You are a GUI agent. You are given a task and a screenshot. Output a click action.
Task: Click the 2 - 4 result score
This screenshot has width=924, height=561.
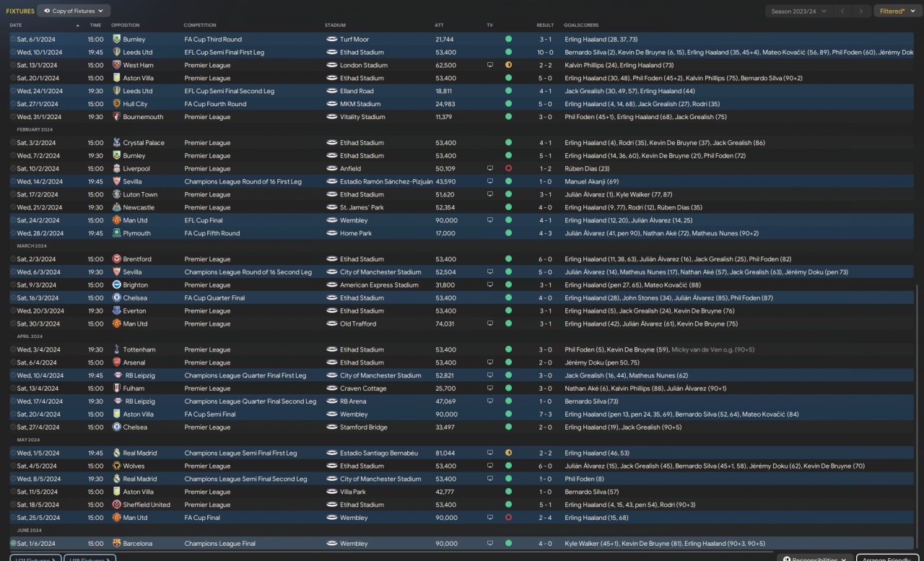(x=545, y=518)
